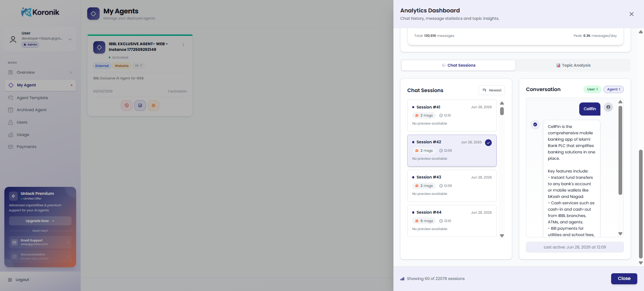Click the Agent Template sidebar icon

tap(11, 98)
